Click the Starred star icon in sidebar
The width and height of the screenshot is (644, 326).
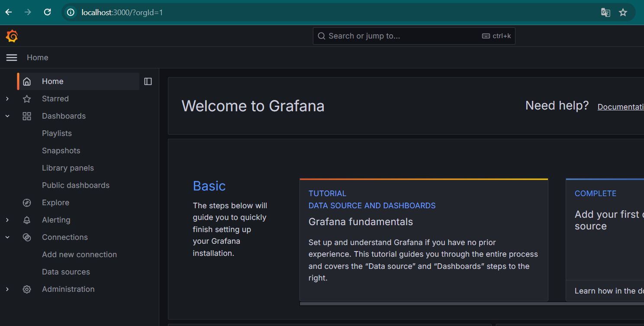pyautogui.click(x=27, y=99)
